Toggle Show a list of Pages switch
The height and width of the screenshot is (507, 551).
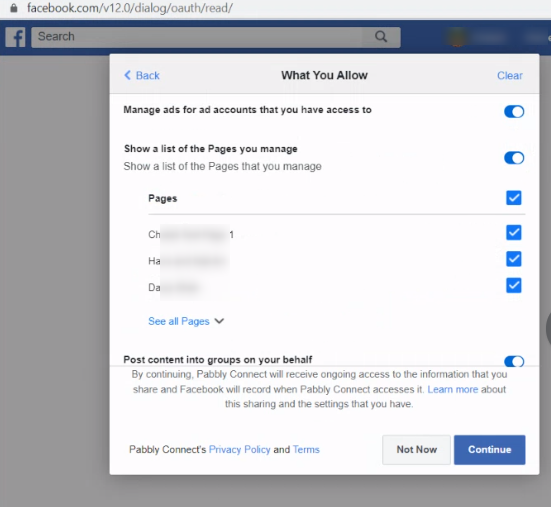point(514,158)
